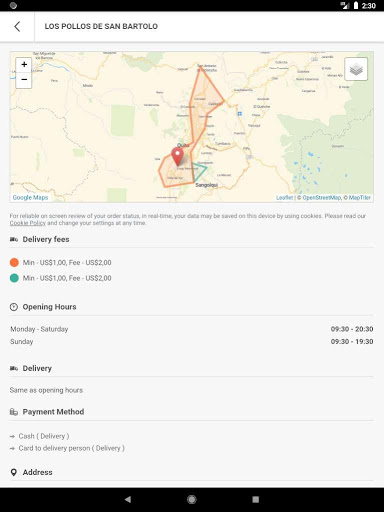Tap the Payment Method icon
The width and height of the screenshot is (384, 512).
coord(14,412)
